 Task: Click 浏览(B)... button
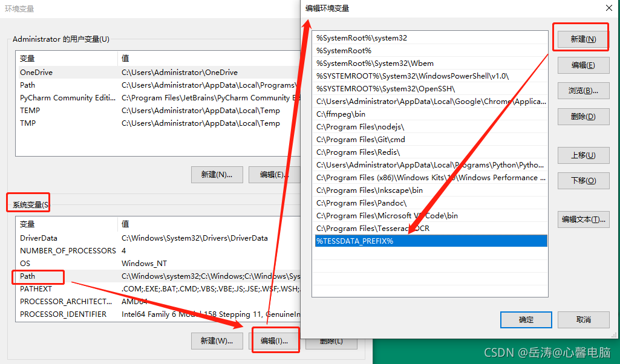583,91
